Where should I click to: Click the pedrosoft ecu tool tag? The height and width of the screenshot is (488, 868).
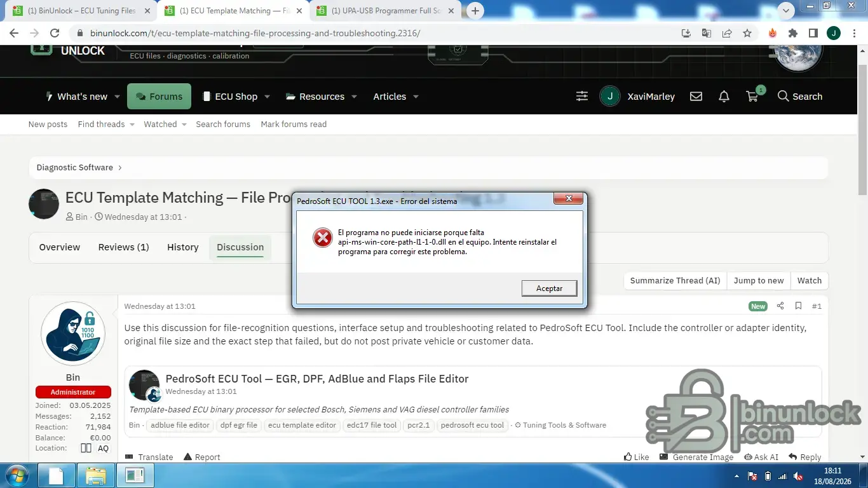tap(472, 425)
